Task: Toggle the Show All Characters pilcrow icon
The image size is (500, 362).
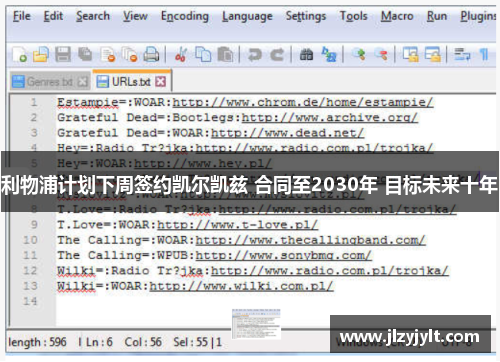Action: tap(484, 54)
